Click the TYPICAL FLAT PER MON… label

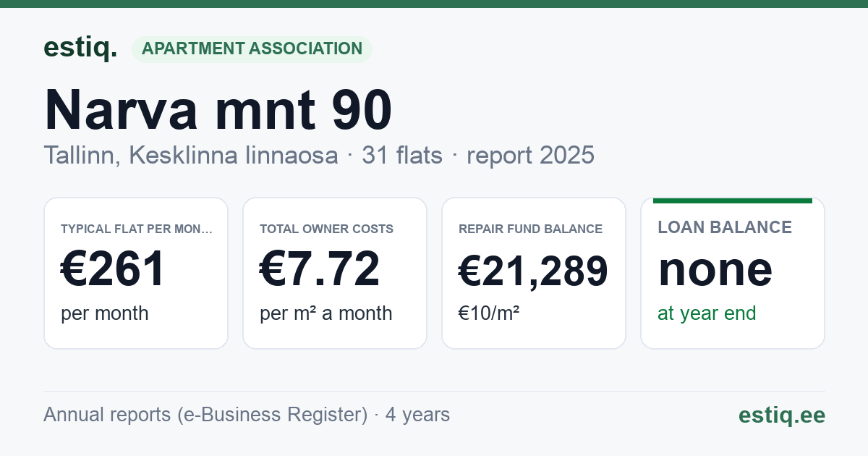coord(137,229)
